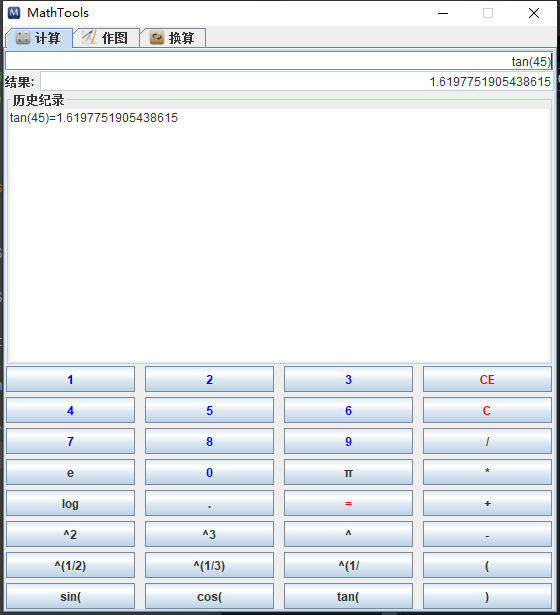This screenshot has height=615, width=560.
Task: Insert pi using the π button
Action: click(348, 472)
